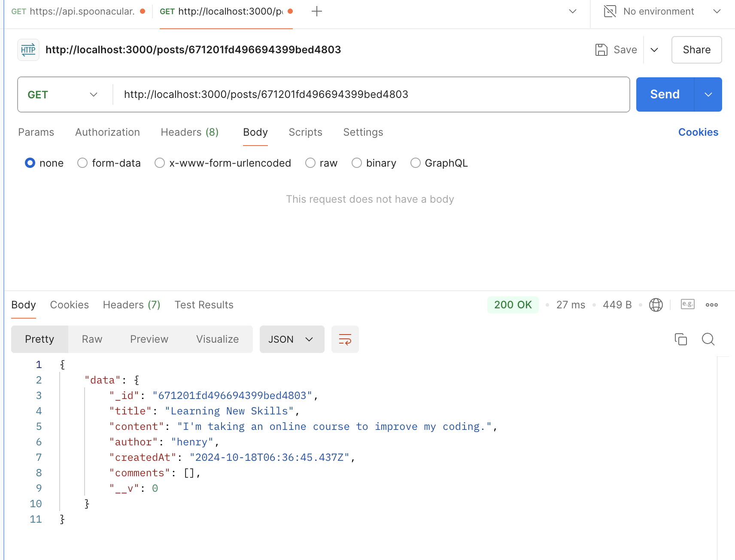Open the Cookies link
This screenshot has width=735, height=560.
[x=698, y=132]
